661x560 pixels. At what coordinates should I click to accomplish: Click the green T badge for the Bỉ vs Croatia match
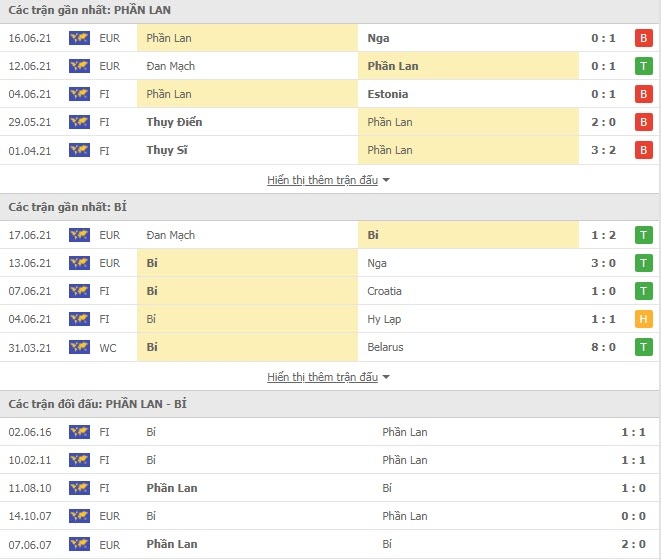[x=643, y=291]
